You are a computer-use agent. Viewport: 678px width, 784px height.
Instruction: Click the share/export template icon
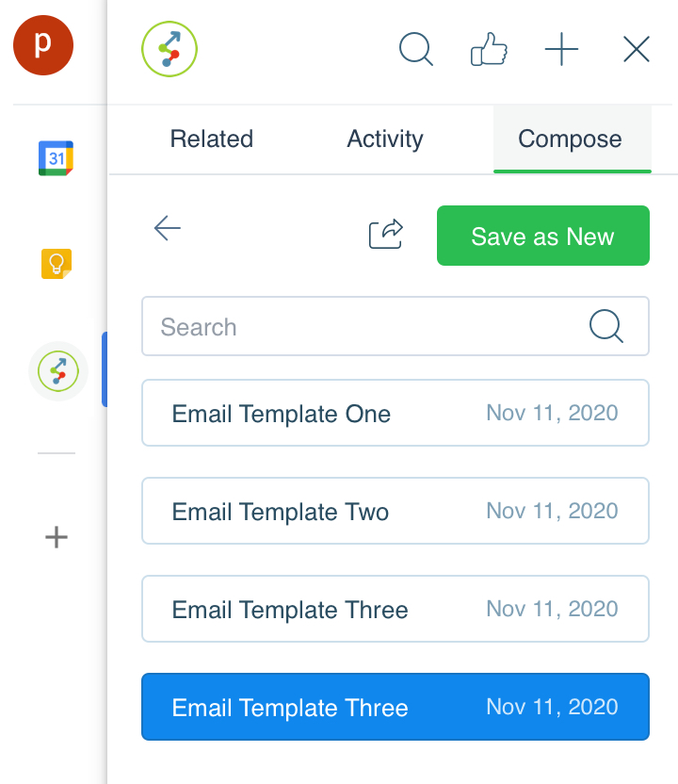click(386, 234)
